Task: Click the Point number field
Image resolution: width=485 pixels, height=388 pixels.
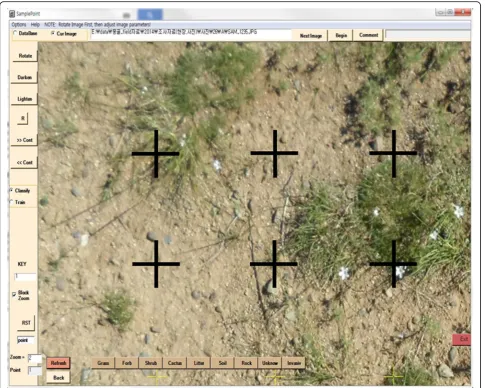Action: tap(35, 370)
